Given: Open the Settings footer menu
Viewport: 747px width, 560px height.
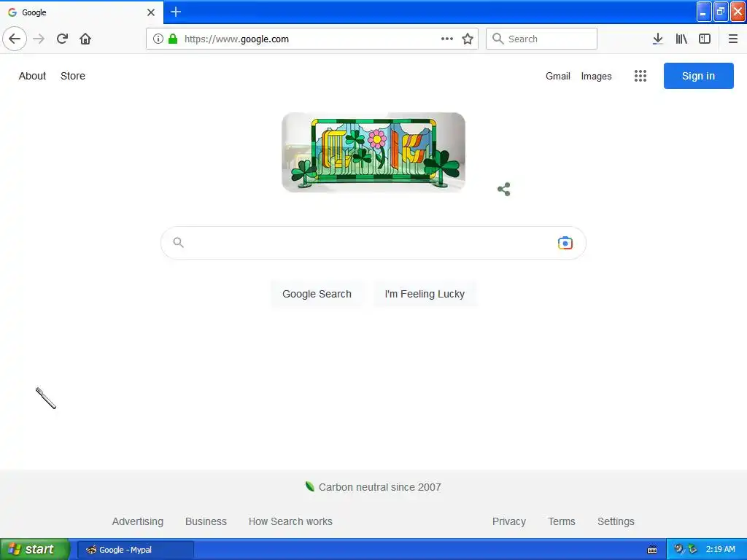Looking at the screenshot, I should point(616,521).
